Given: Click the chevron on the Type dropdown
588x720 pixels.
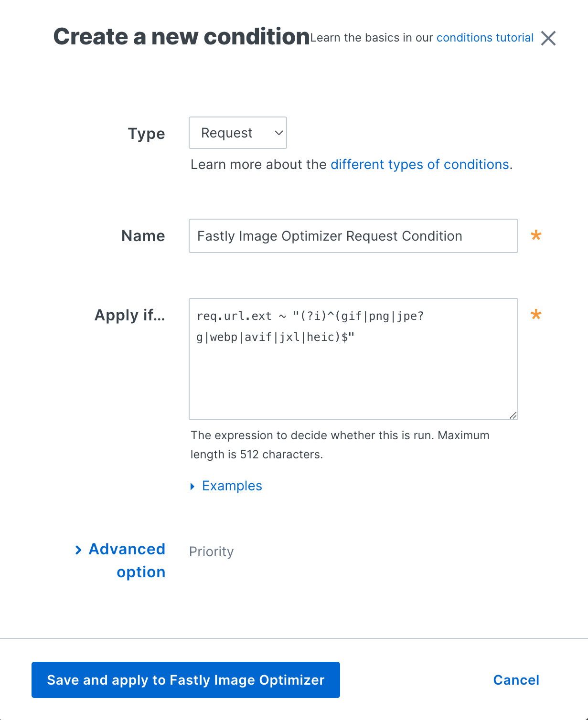Looking at the screenshot, I should (x=278, y=133).
